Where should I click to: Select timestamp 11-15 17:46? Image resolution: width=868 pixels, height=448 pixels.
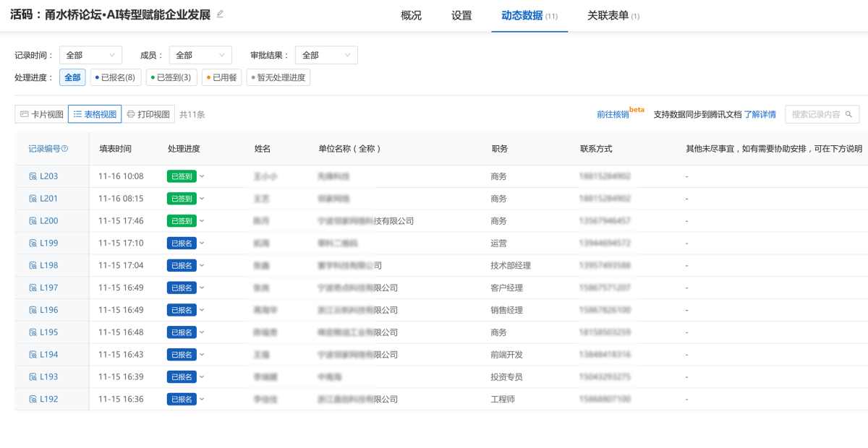pyautogui.click(x=121, y=221)
